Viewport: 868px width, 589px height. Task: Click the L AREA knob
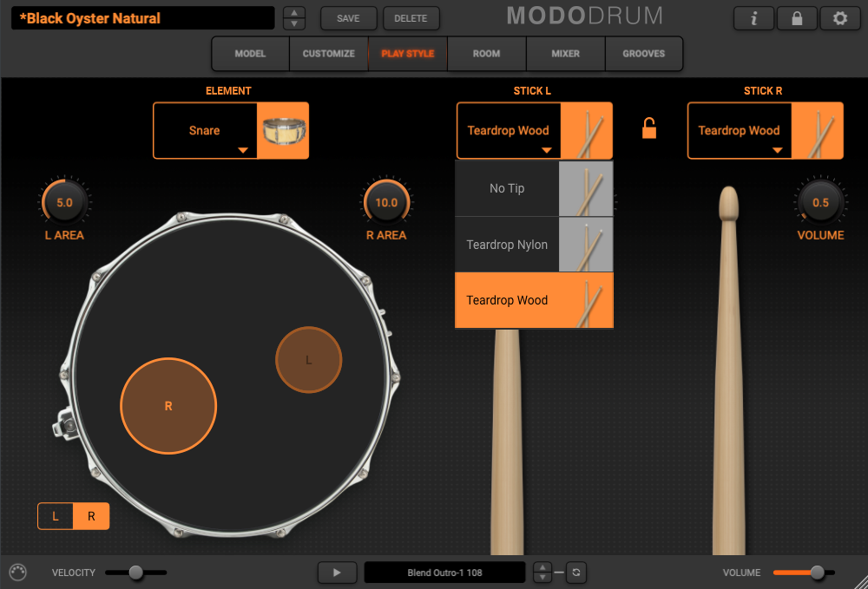coord(65,202)
